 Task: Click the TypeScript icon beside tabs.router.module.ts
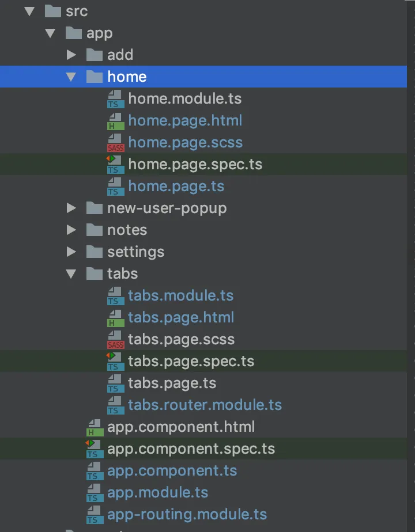(116, 405)
